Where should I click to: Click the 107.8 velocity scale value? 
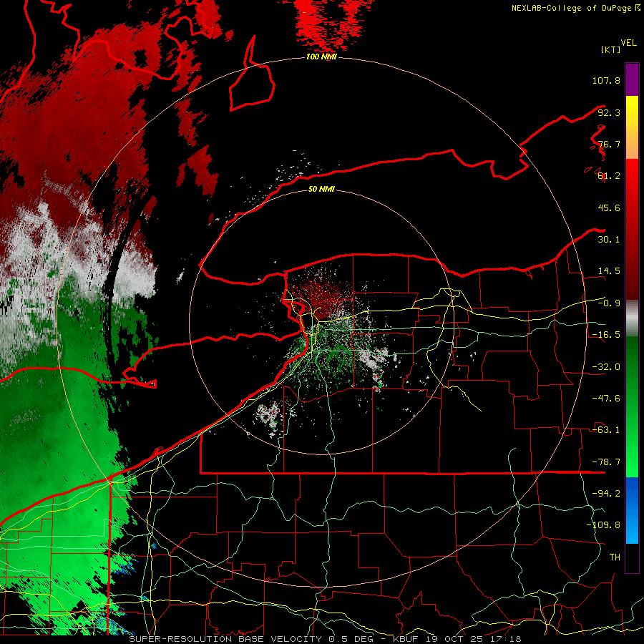click(x=606, y=80)
